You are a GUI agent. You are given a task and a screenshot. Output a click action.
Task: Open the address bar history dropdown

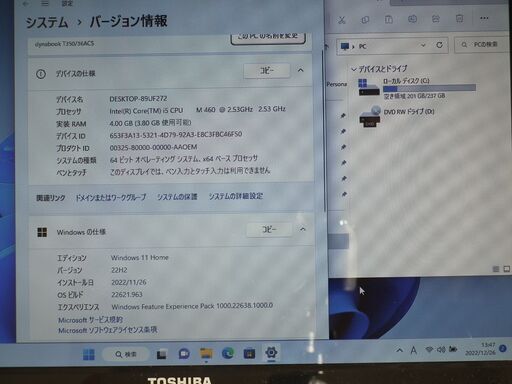(423, 45)
